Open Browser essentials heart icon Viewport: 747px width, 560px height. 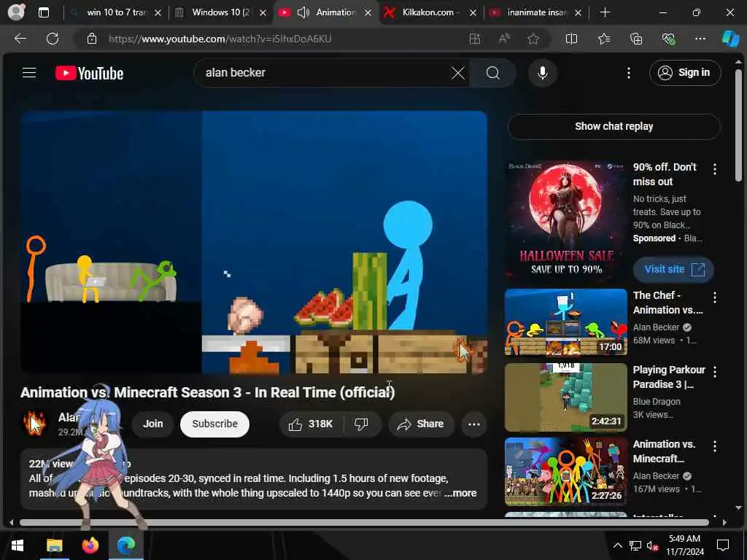[668, 39]
